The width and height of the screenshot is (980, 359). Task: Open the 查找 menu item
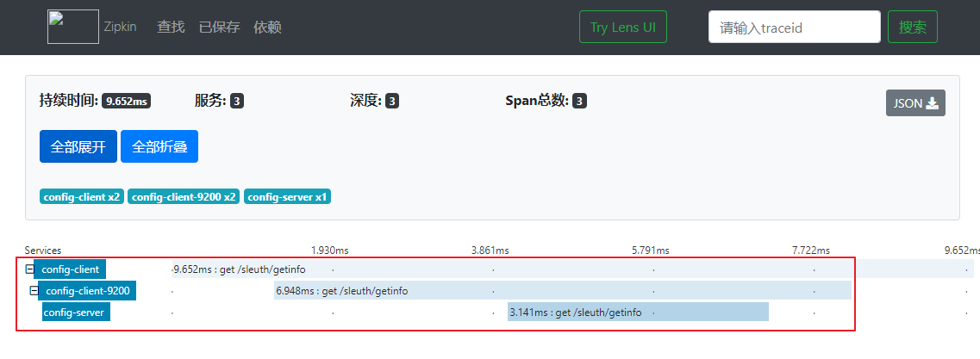coord(171,27)
